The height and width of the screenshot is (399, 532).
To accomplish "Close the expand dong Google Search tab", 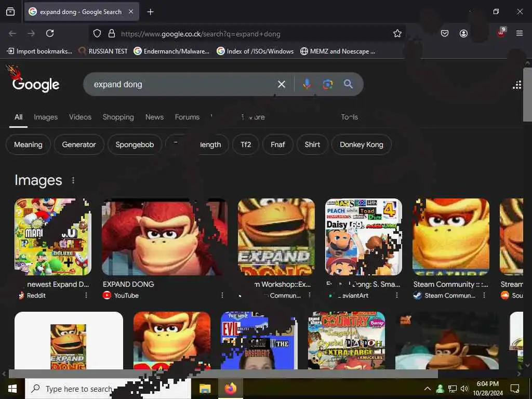I will pyautogui.click(x=131, y=11).
